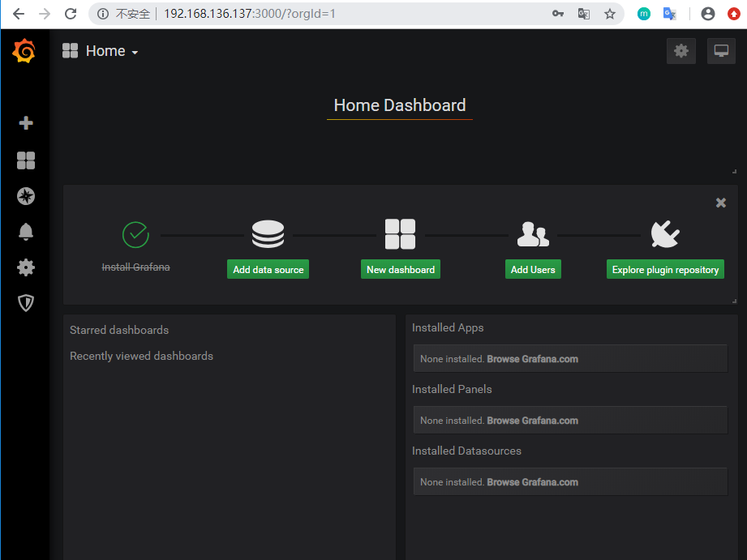Open the Dashboards sidebar icon

point(26,160)
